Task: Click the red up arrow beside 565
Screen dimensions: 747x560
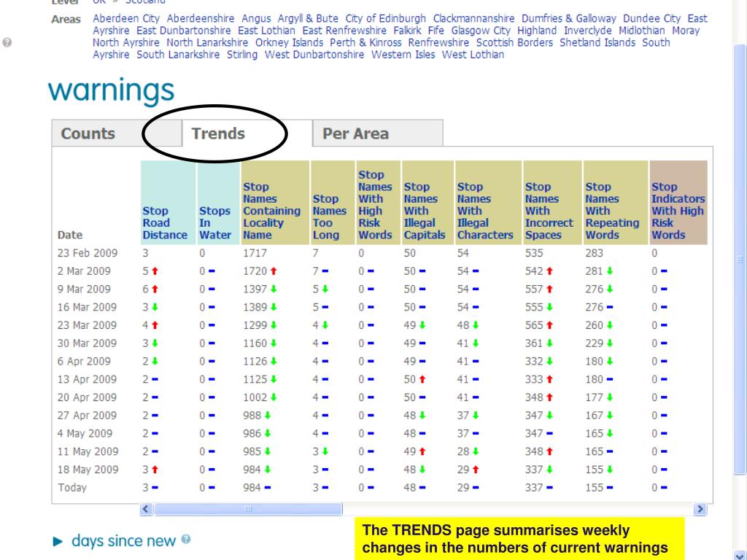Action: click(x=549, y=325)
